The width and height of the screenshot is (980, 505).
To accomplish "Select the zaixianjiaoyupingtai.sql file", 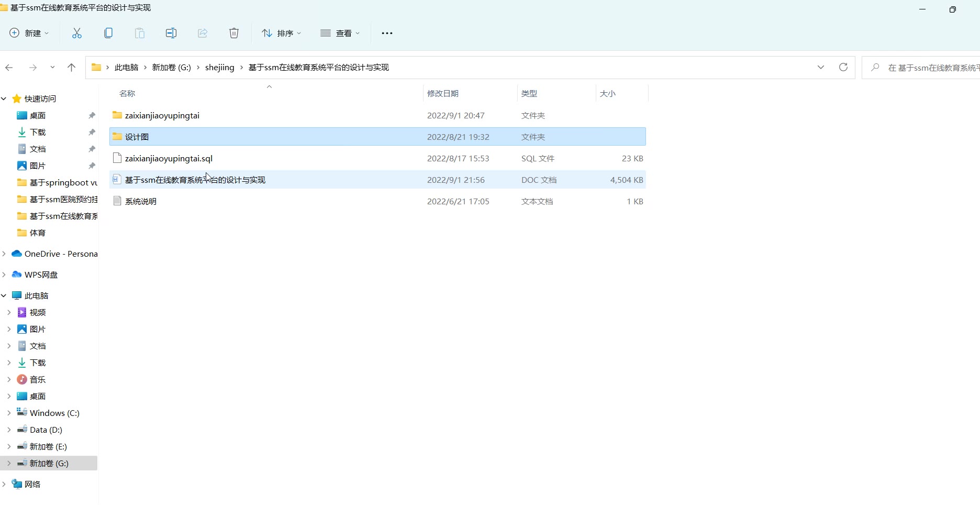I will click(x=169, y=158).
